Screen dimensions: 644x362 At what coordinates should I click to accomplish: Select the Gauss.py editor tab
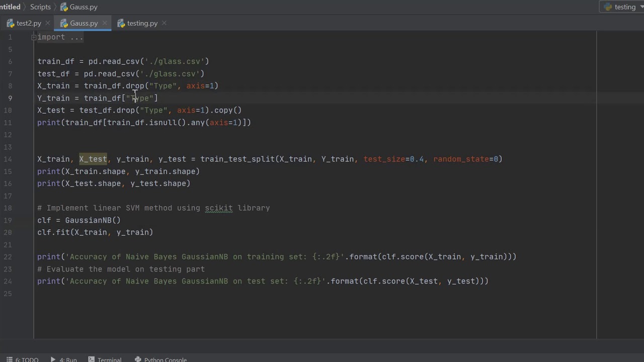[83, 23]
